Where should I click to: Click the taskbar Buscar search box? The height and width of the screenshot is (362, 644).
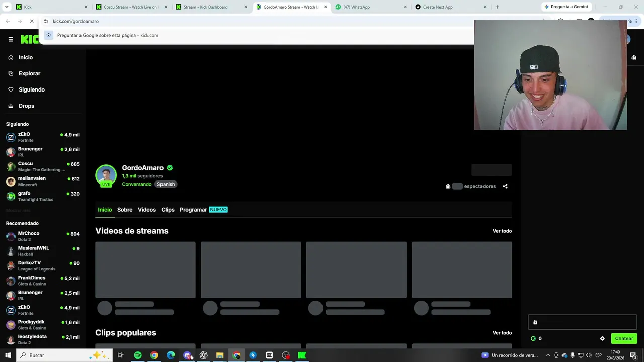click(x=64, y=355)
